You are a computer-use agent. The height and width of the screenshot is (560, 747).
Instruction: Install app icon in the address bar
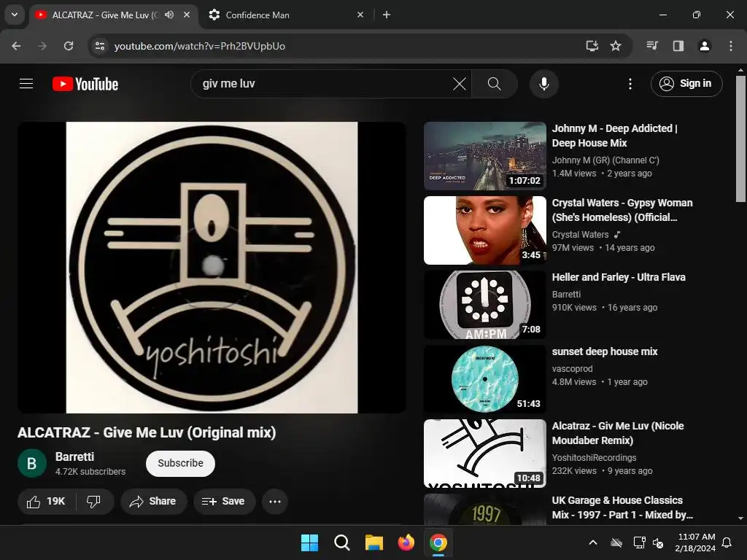592,46
